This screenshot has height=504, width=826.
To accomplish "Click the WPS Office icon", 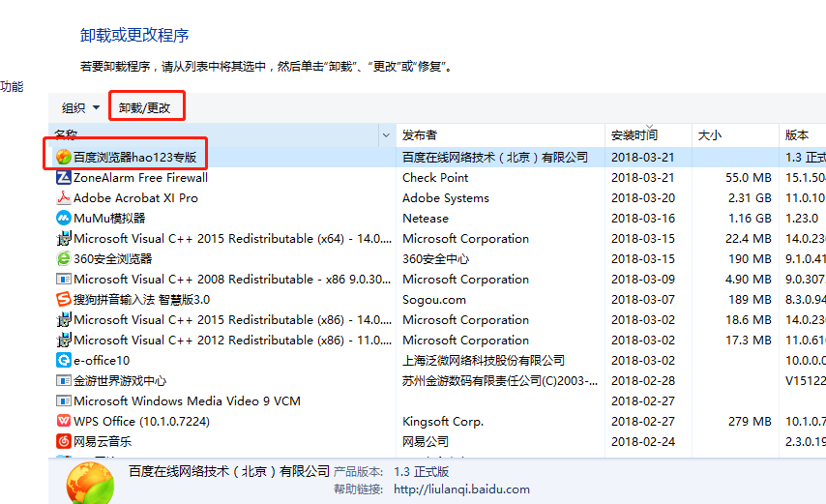I will 64,421.
